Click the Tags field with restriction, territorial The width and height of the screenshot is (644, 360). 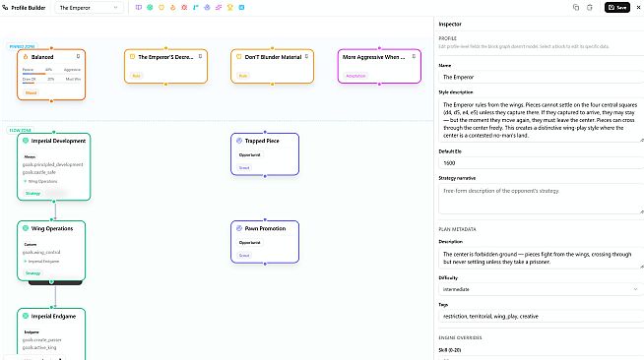point(541,316)
